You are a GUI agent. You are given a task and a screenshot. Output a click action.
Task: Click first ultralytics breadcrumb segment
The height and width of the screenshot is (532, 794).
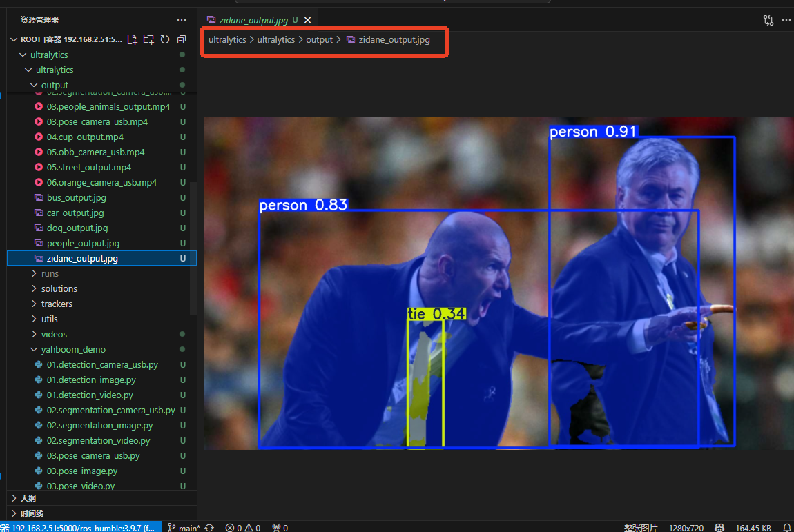227,39
